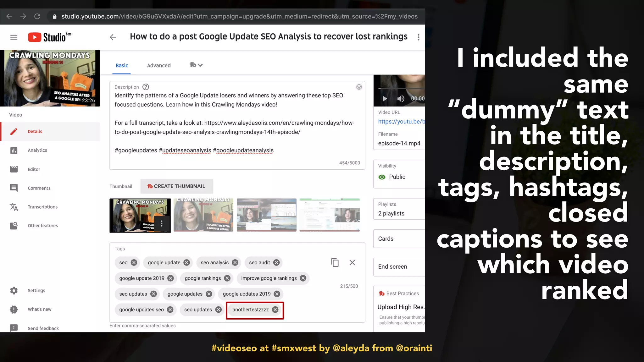Screen dimensions: 644x362
Task: Select the fourth auto-generated thumbnail
Action: [330, 215]
